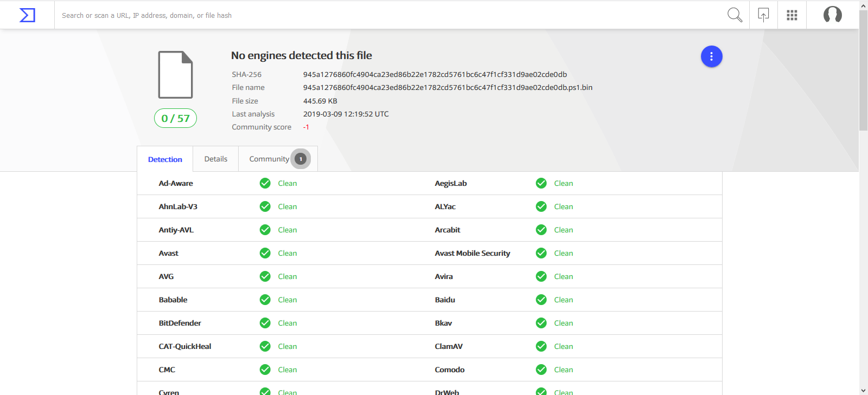Viewport: 868px width, 395px height.
Task: Click the 0 / 57 detection badge
Action: tap(175, 118)
